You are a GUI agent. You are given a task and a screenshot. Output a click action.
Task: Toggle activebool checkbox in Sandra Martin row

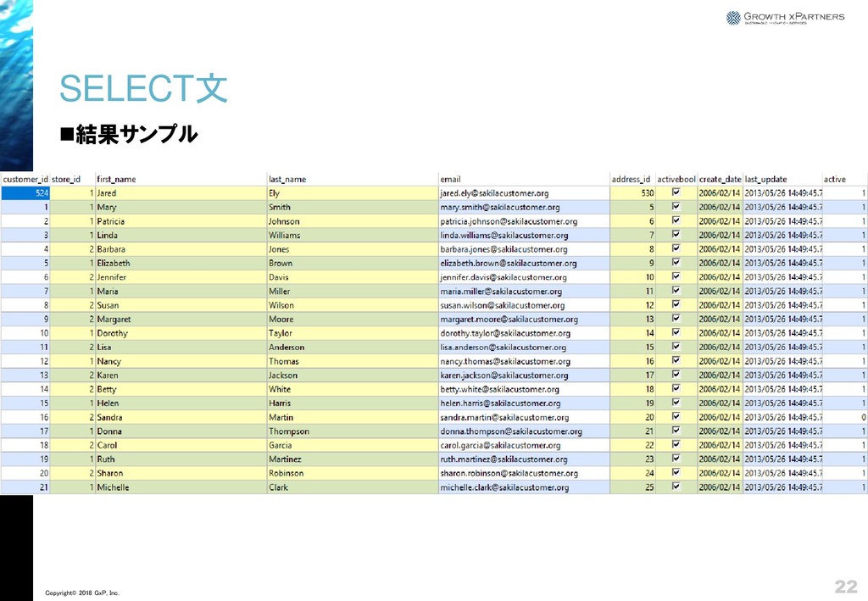point(676,416)
